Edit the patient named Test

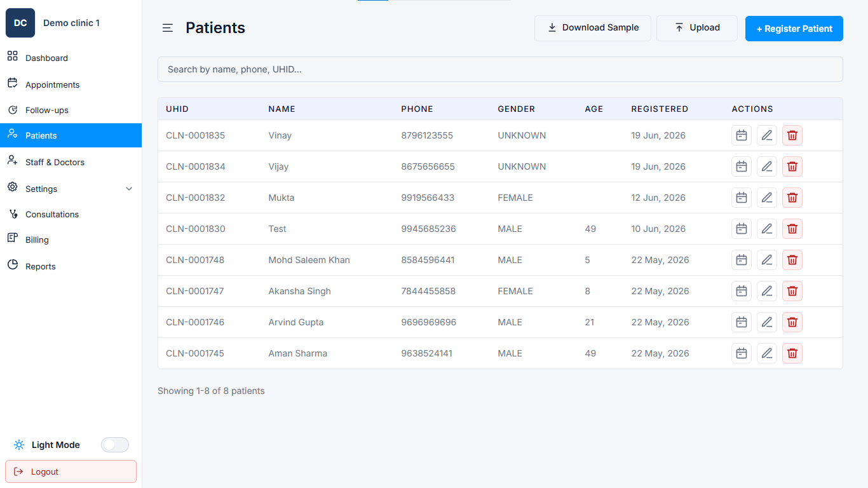point(767,229)
